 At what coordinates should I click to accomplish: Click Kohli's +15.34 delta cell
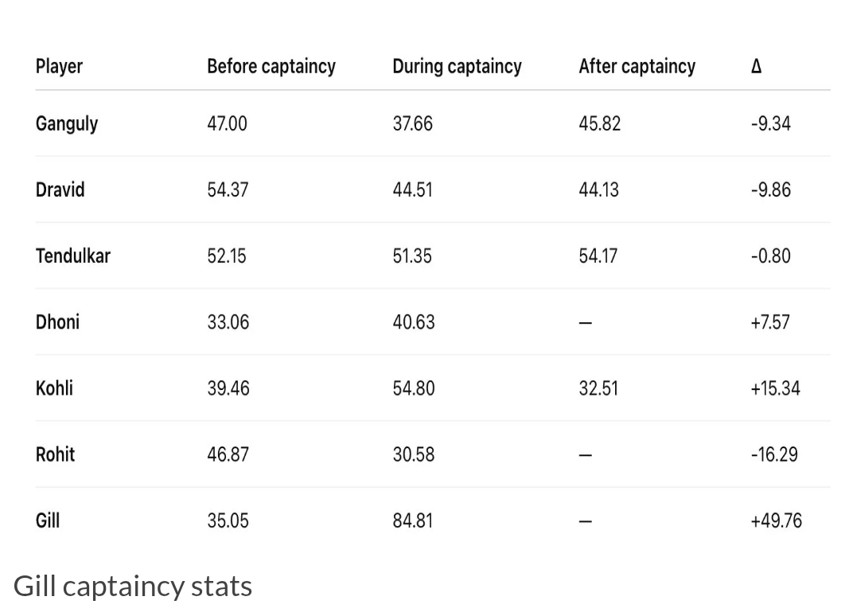coord(775,388)
